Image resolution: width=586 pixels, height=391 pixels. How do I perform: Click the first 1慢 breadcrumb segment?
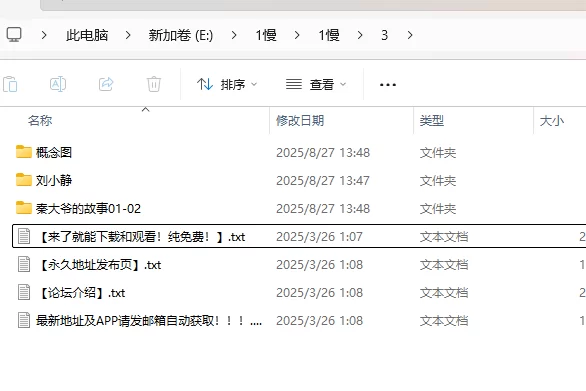[266, 35]
